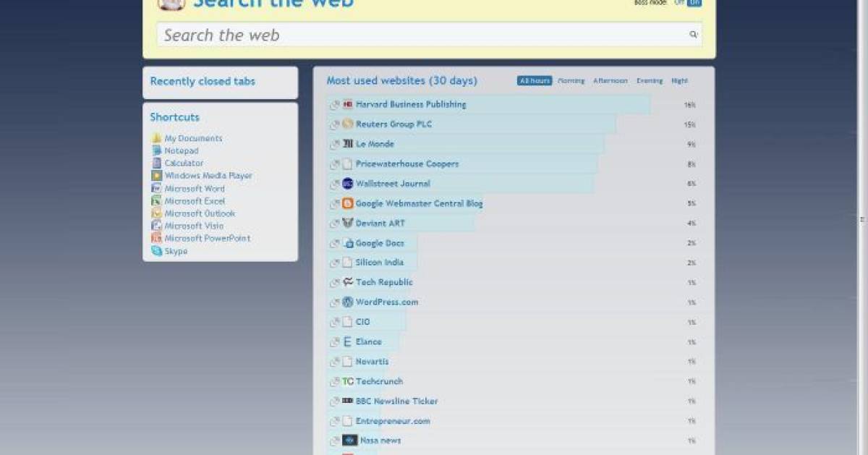The image size is (868, 455).
Task: Click the Wallstreet Journal favicon
Action: [348, 184]
